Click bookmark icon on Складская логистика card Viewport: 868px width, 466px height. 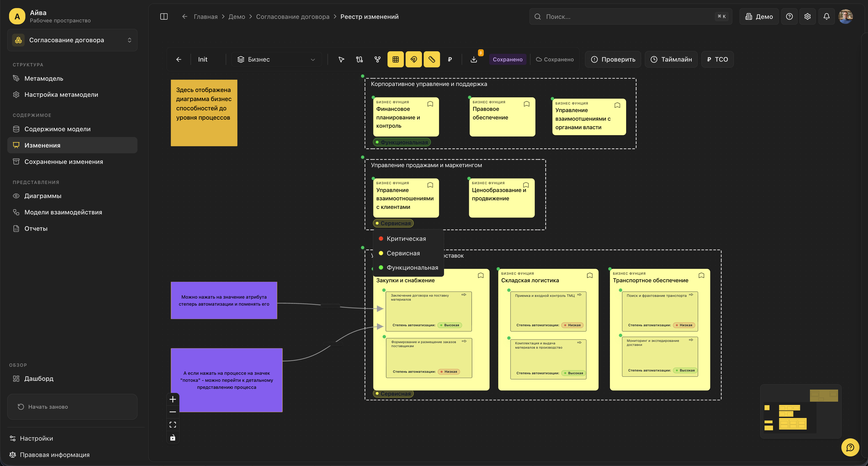[x=590, y=275]
